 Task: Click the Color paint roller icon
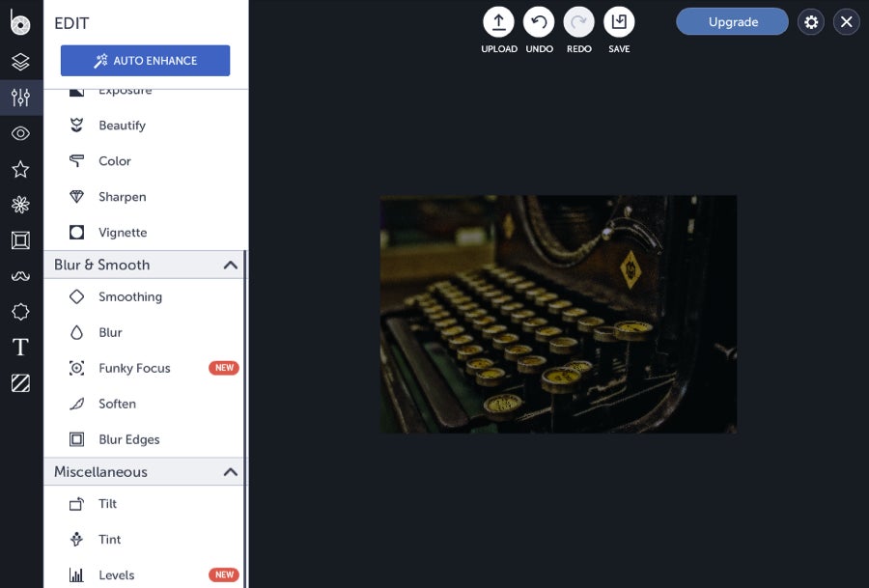pyautogui.click(x=76, y=160)
